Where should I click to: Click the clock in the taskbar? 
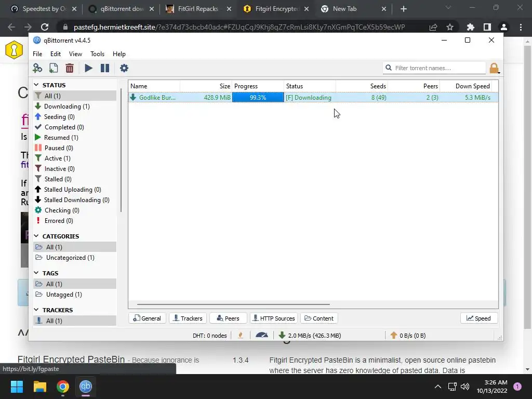(492, 387)
